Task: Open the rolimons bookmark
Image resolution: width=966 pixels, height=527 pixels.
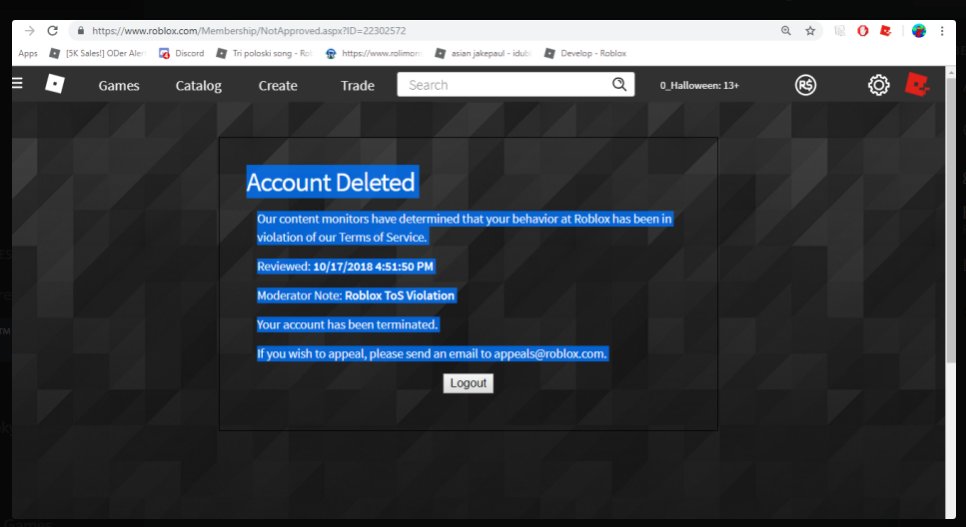Action: click(x=373, y=54)
